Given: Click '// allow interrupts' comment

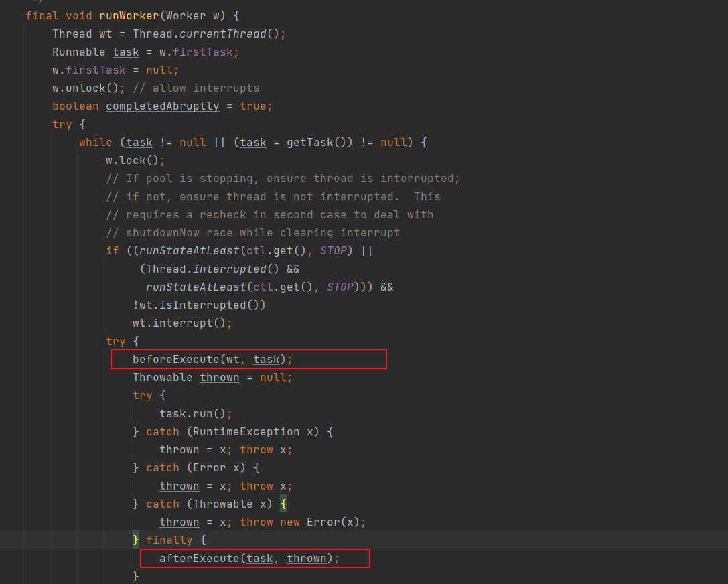Looking at the screenshot, I should pyautogui.click(x=196, y=88).
